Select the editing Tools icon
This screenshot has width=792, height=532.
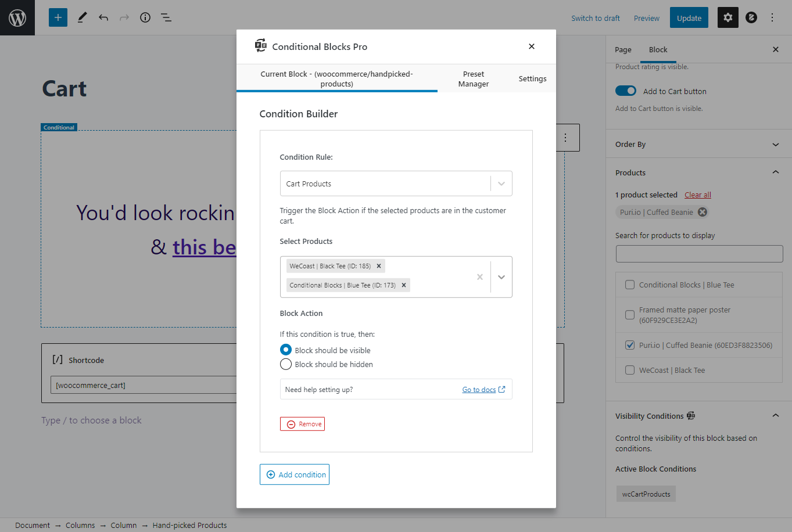82,17
